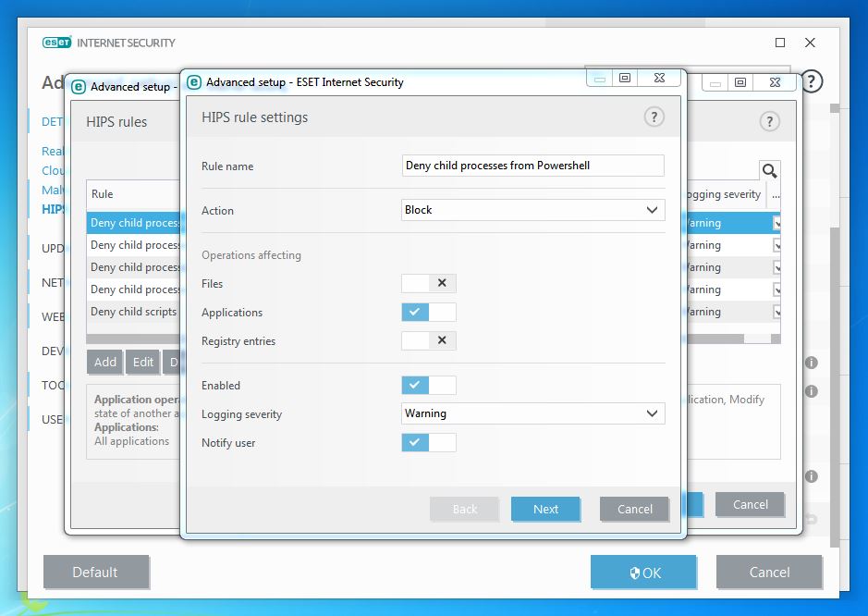
Task: Click Next in HIPS rule settings
Action: click(x=545, y=509)
